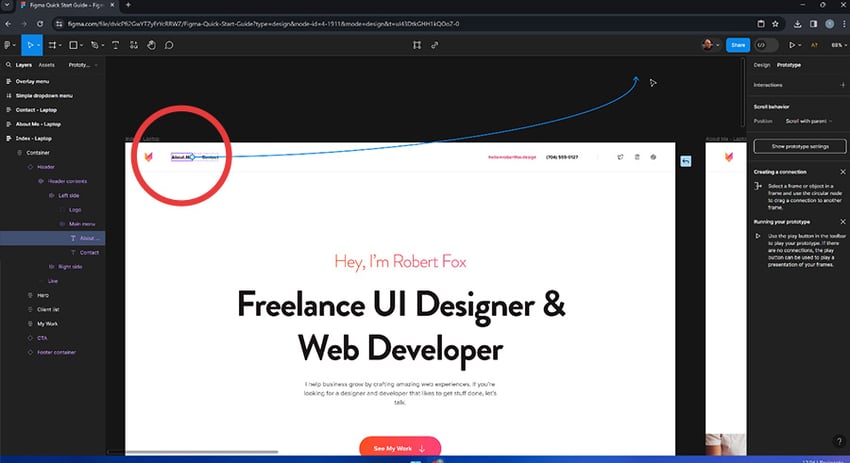Image resolution: width=850 pixels, height=463 pixels.
Task: Open the Pen tool dropdown arrow
Action: [x=102, y=46]
